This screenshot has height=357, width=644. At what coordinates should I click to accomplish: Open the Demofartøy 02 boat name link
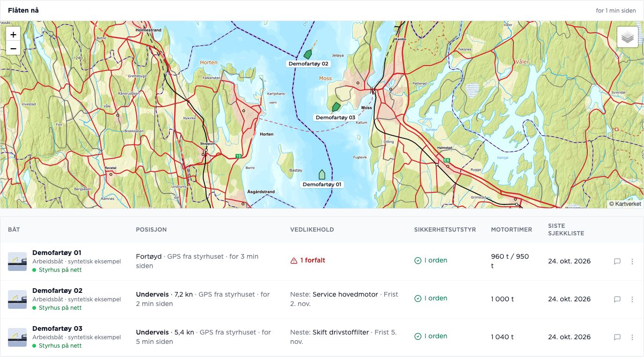[57, 291]
